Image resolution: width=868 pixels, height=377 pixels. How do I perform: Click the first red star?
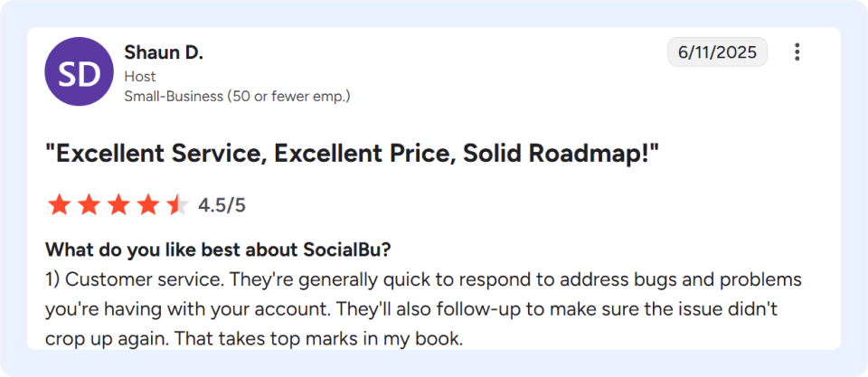pos(60,205)
